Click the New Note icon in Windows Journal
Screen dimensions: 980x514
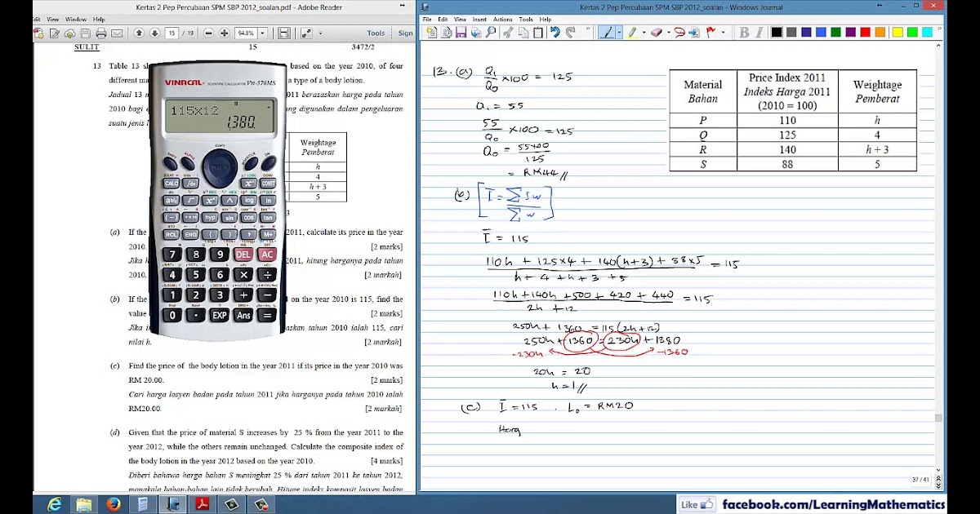430,33
